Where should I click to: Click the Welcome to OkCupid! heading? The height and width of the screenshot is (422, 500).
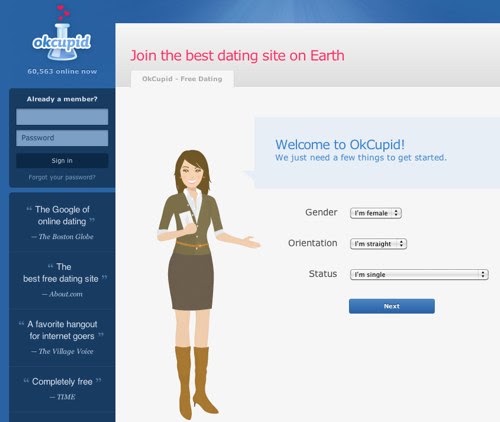point(340,145)
